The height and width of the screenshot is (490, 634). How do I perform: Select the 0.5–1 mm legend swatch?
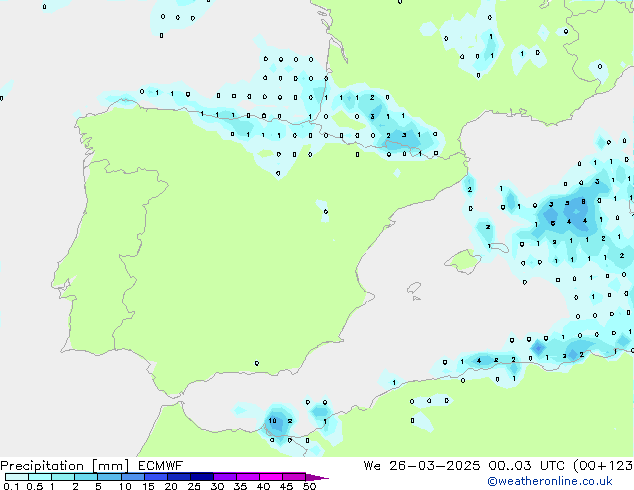(x=40, y=477)
